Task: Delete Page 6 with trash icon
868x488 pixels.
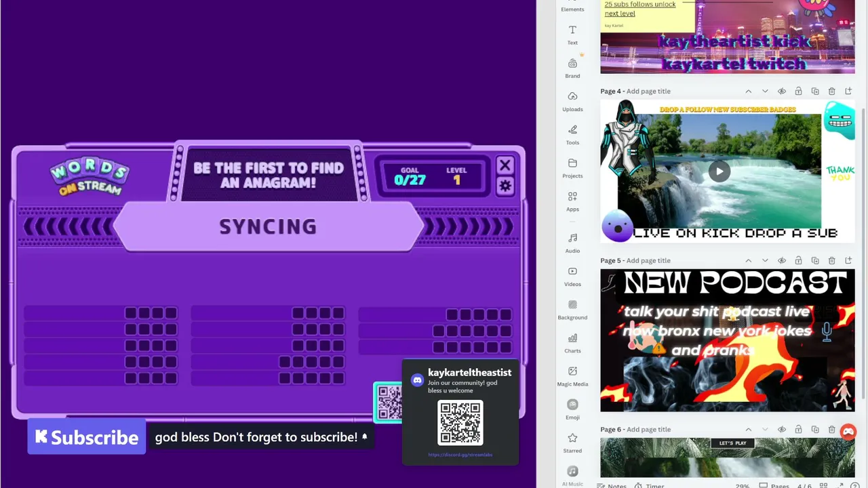Action: click(832, 430)
